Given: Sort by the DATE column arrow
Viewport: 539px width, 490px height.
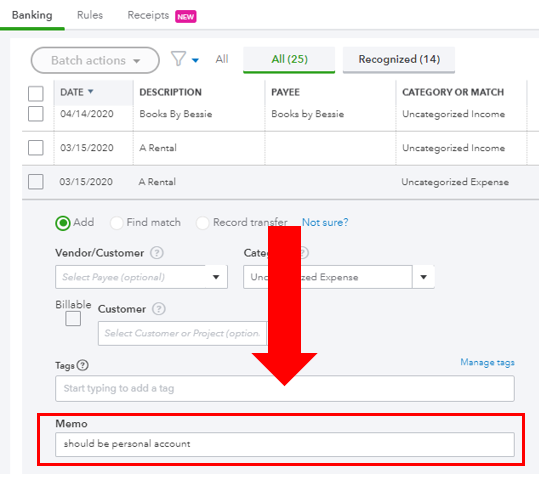Looking at the screenshot, I should [90, 91].
